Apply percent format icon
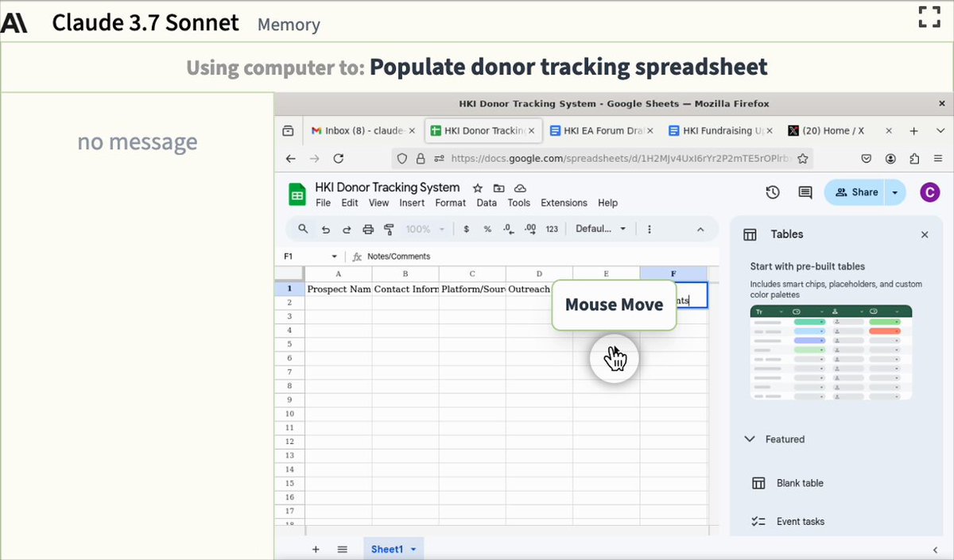This screenshot has height=560, width=954. tap(487, 229)
